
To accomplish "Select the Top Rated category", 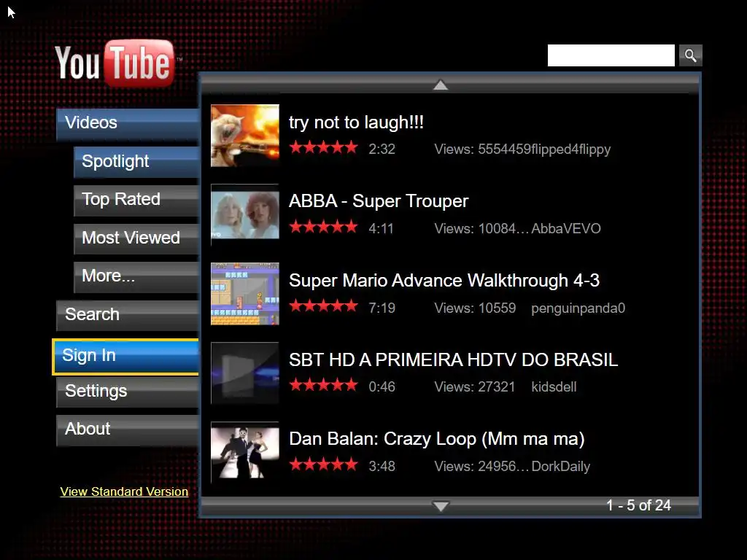I will (136, 200).
